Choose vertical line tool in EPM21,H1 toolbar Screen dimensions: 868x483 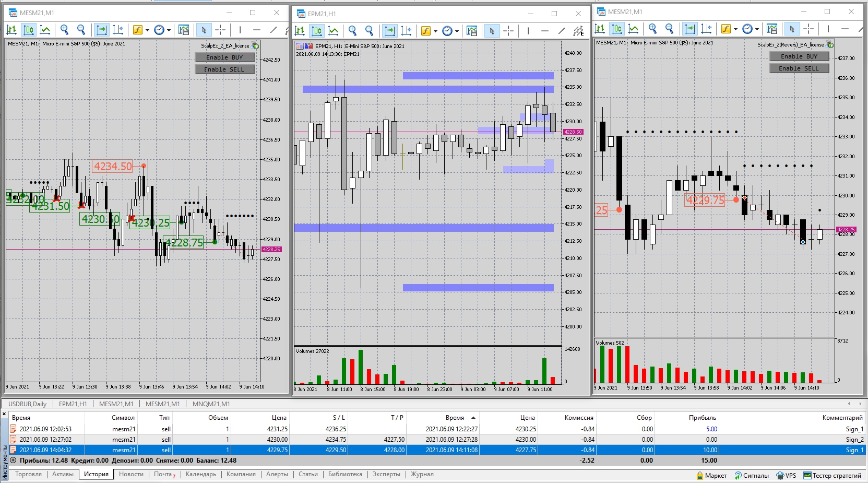528,31
